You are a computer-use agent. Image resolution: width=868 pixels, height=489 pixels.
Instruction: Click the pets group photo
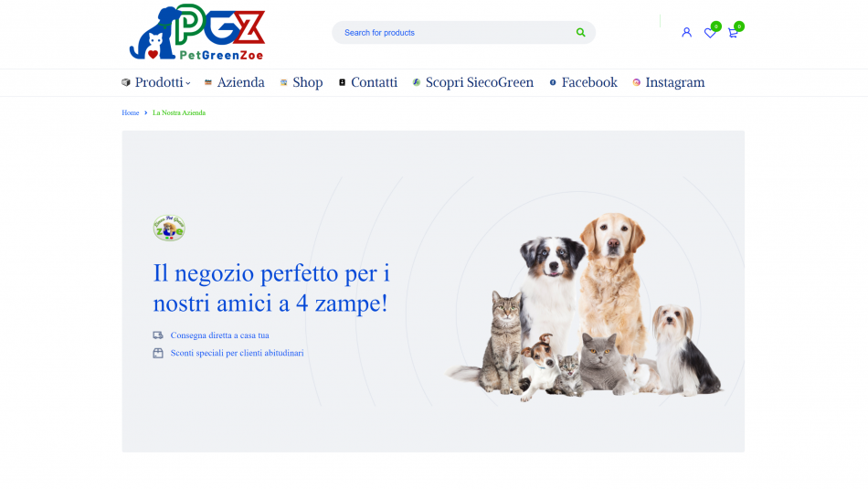[x=584, y=306]
